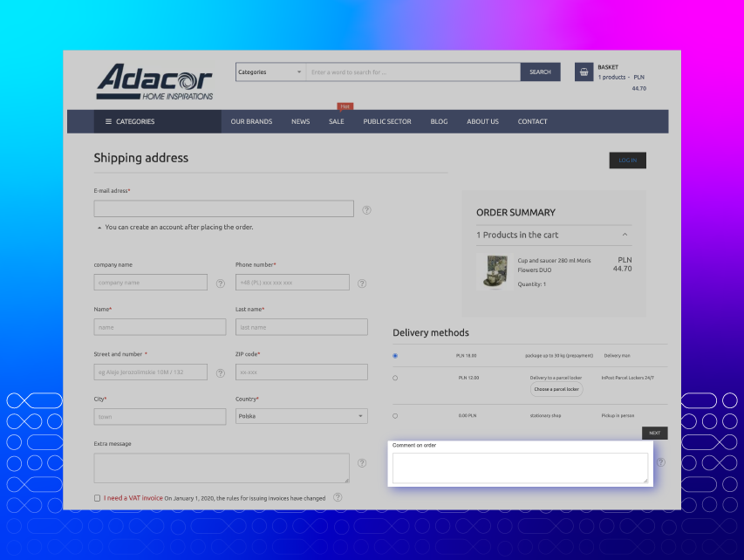Click the Cup and saucer product thumbnail
This screenshot has width=744, height=560.
pyautogui.click(x=495, y=270)
